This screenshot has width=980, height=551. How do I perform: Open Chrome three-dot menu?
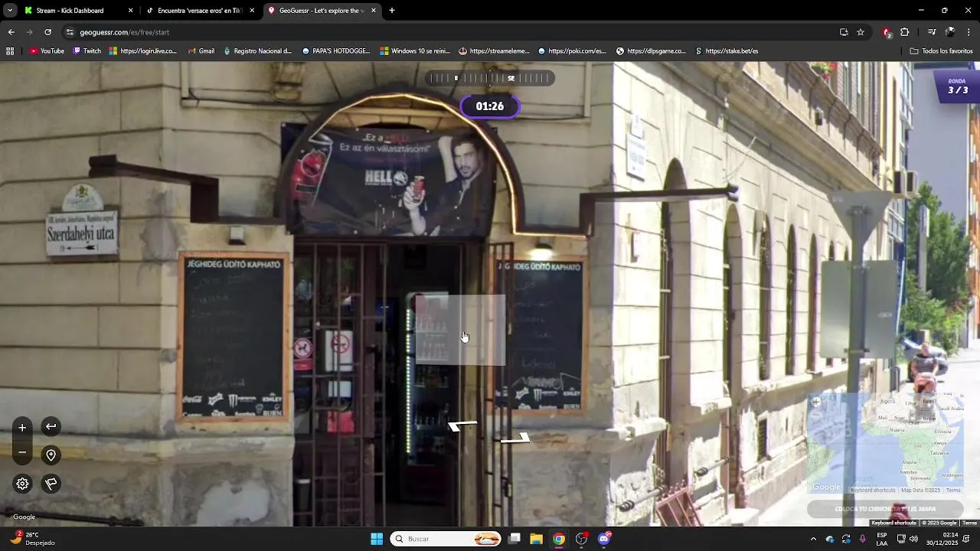[x=969, y=32]
